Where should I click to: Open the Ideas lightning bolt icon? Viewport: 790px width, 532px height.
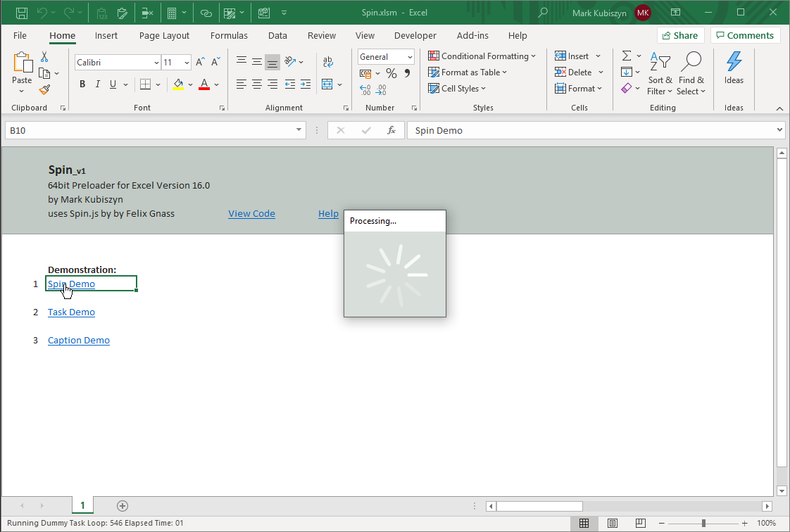pos(734,68)
